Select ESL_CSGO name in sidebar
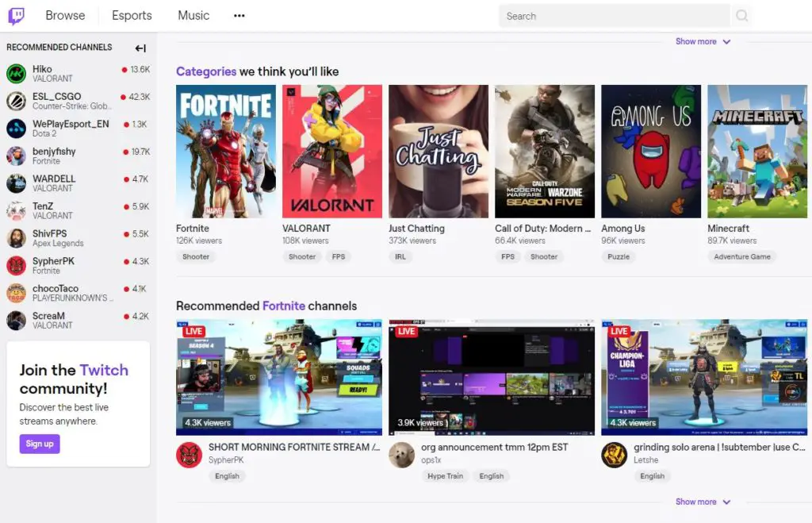Image resolution: width=812 pixels, height=523 pixels. (x=56, y=96)
